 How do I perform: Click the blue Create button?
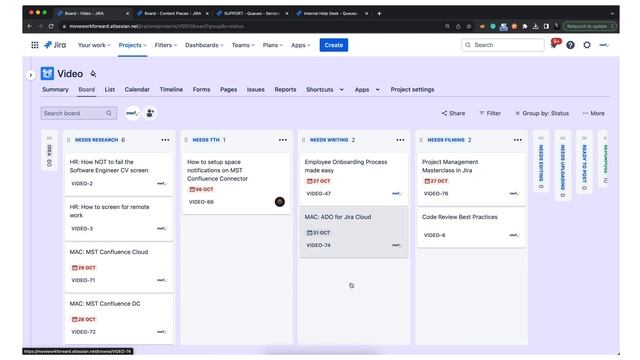click(x=333, y=45)
